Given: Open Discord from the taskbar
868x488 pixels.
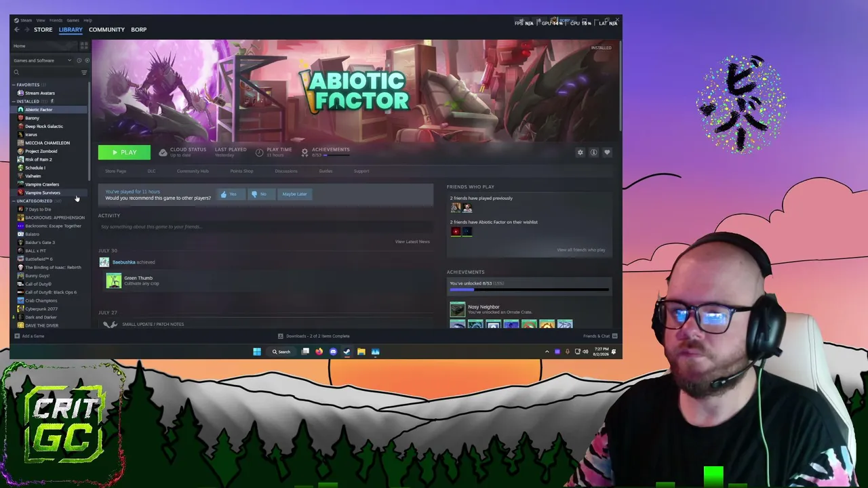Looking at the screenshot, I should click(x=333, y=352).
